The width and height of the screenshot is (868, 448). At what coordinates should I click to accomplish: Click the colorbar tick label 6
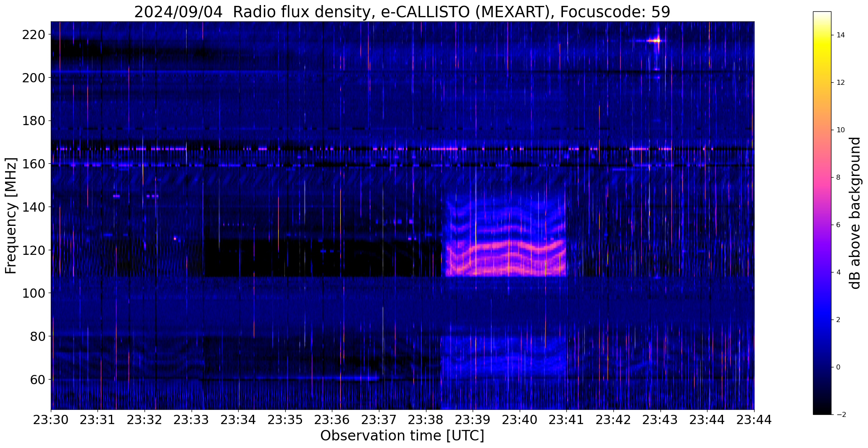(x=839, y=225)
